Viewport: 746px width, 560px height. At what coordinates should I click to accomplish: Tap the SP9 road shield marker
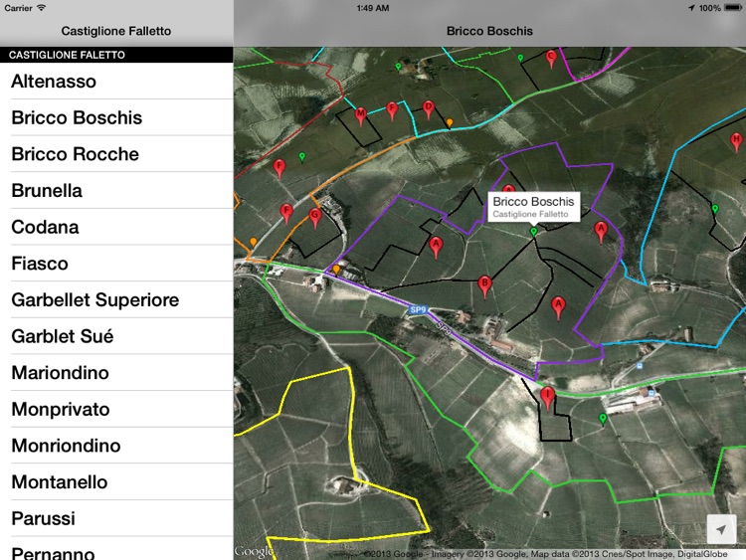click(x=418, y=309)
